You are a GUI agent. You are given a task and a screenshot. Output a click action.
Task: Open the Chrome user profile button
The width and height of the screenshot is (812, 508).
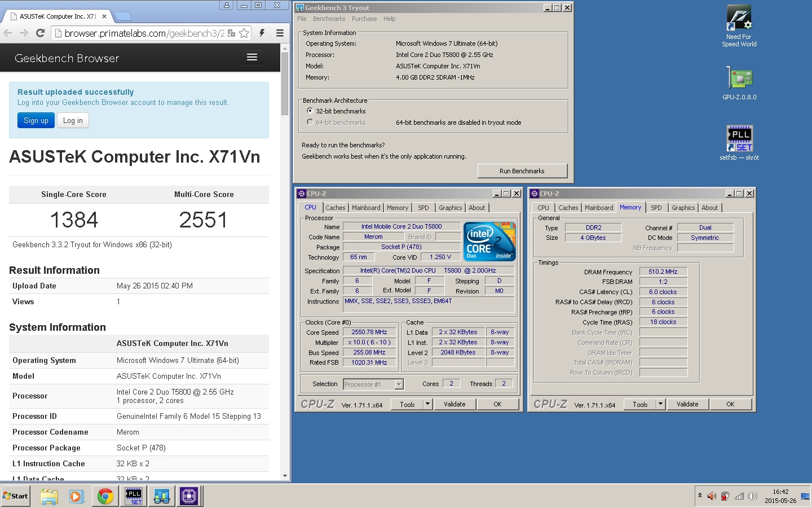coord(227,5)
